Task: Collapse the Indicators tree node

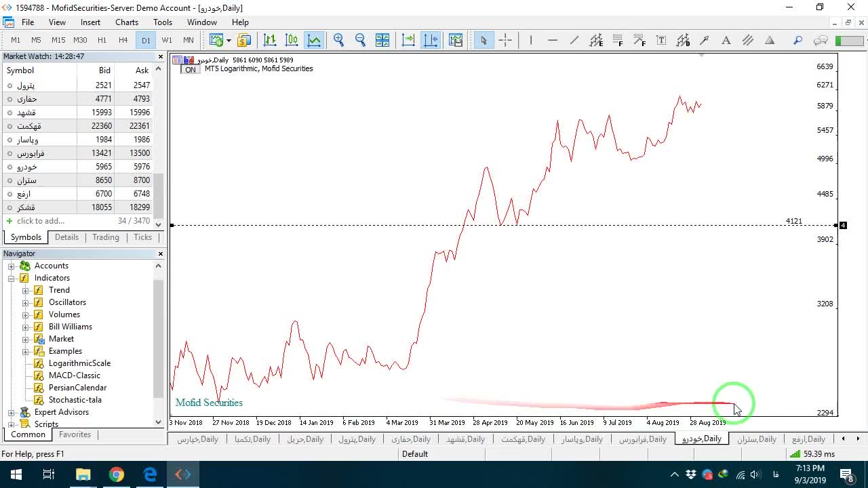Action: coord(12,278)
